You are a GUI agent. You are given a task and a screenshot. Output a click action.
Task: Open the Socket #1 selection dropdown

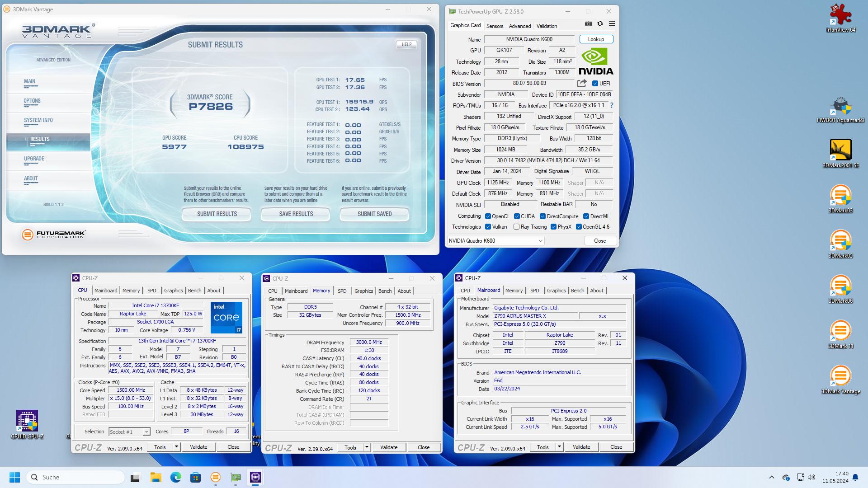tap(129, 432)
